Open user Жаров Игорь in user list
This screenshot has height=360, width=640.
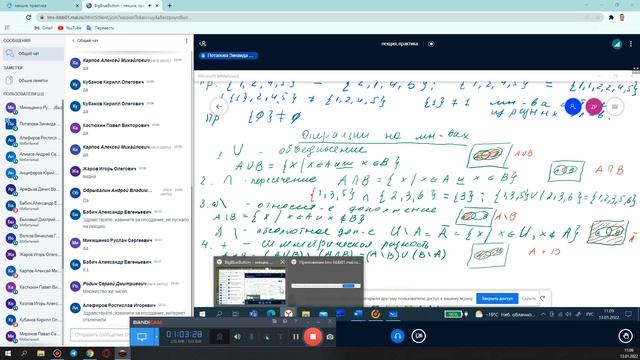(33, 254)
